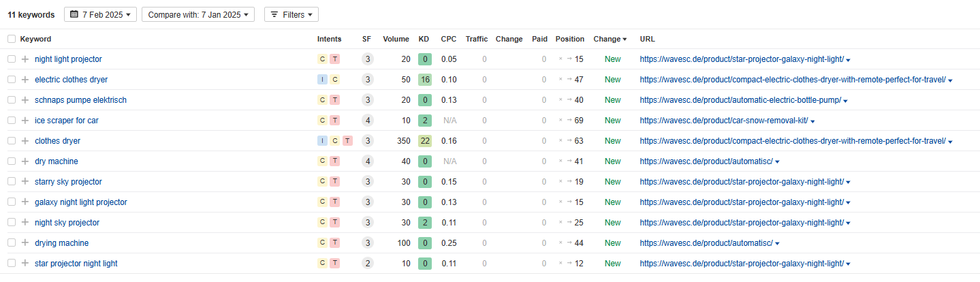Image resolution: width=980 pixels, height=282 pixels.
Task: Click the plus icon beside clothes dryer
Action: click(x=25, y=141)
